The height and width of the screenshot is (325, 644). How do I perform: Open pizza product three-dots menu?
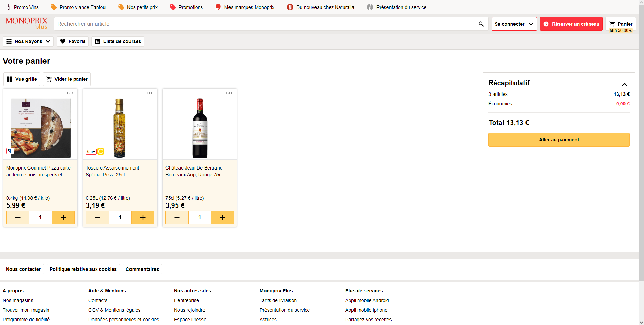point(70,93)
